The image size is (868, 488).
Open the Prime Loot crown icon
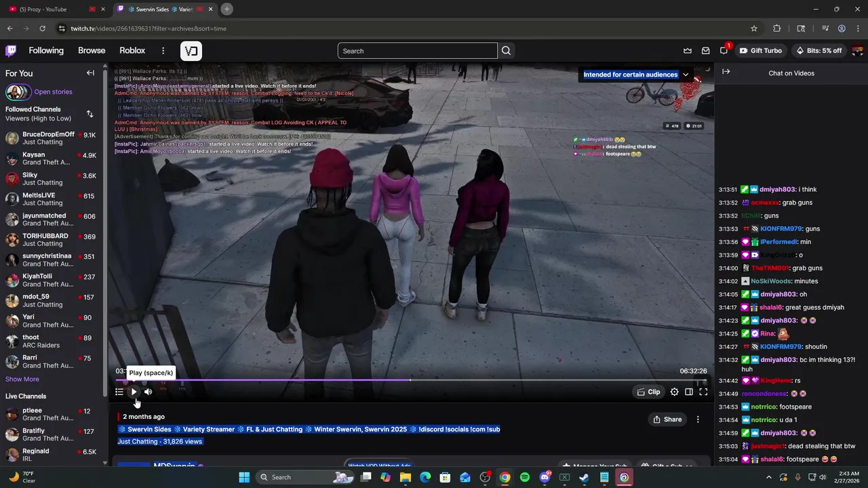tap(688, 51)
